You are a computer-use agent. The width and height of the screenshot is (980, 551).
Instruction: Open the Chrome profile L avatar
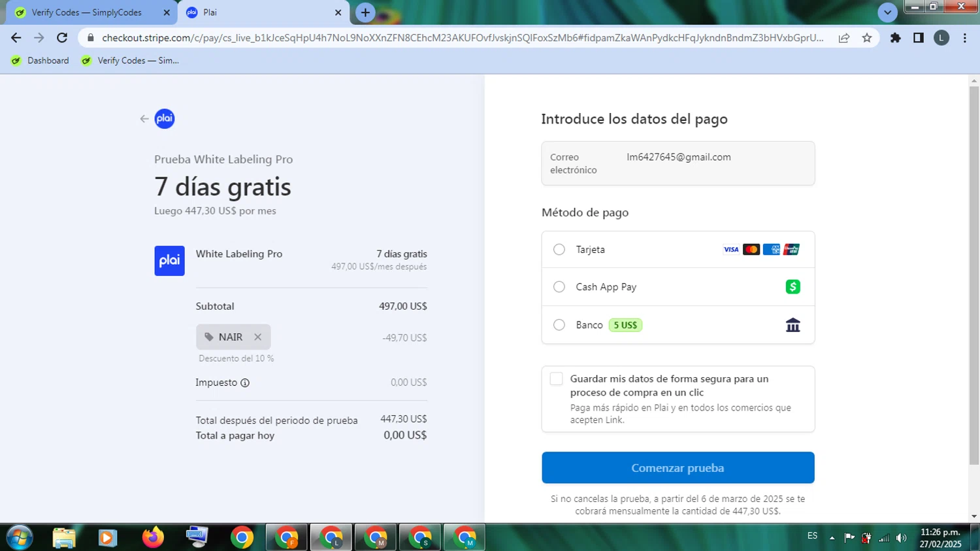coord(941,38)
